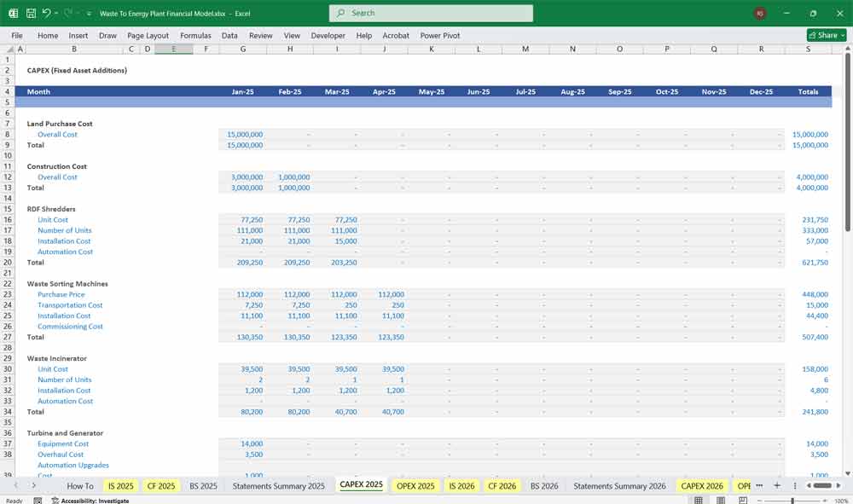Open Customize Quick Access Toolbar dropdown

point(89,14)
